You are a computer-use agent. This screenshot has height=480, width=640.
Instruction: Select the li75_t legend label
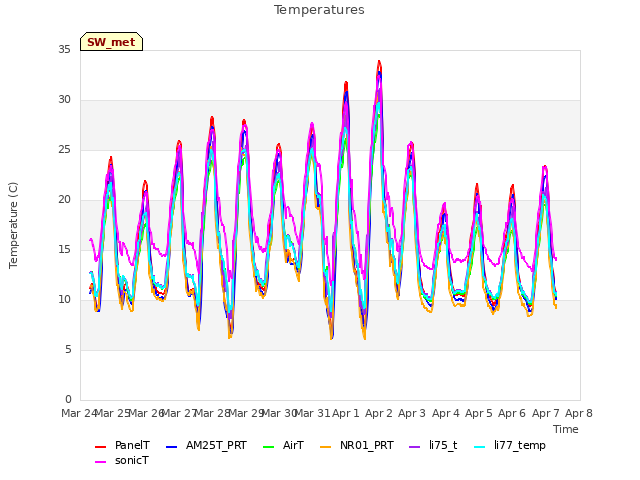[443, 445]
